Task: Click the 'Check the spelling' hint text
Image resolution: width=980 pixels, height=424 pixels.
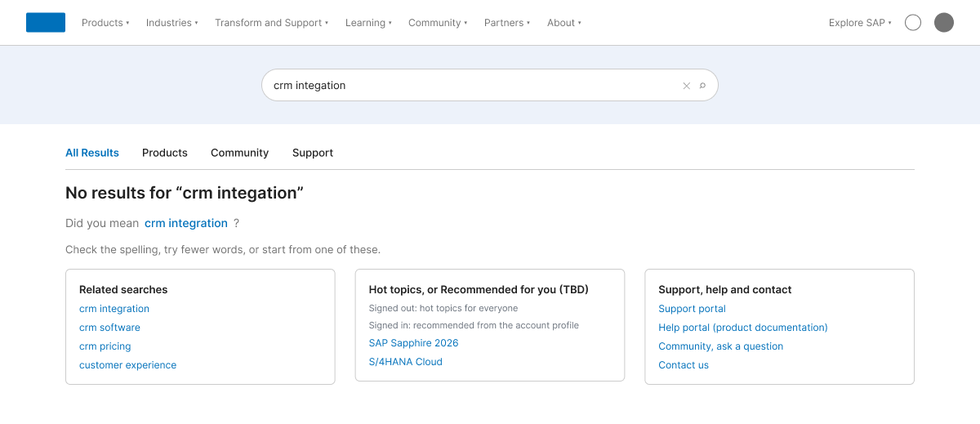Action: point(223,249)
